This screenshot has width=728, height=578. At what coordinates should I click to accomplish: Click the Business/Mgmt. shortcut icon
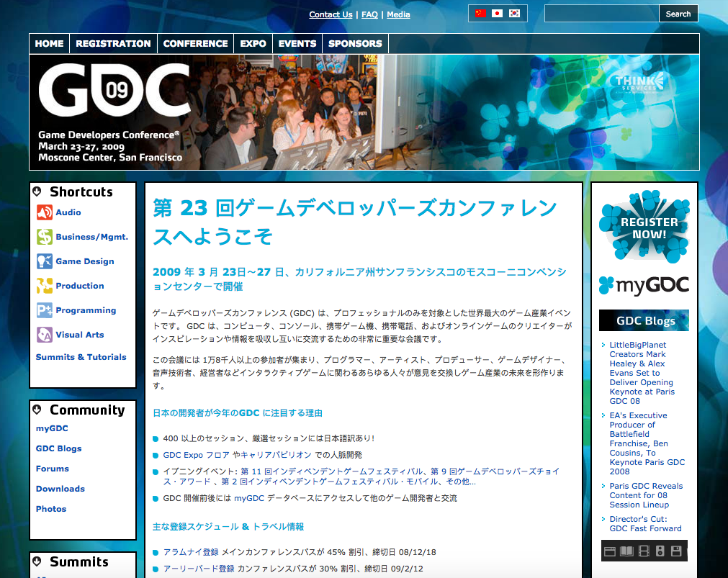pos(45,237)
